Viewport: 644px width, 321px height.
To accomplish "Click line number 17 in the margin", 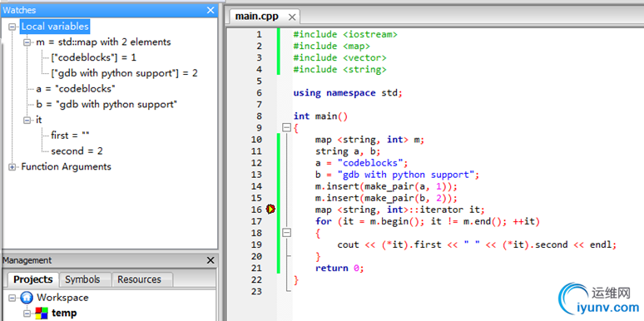I will 256,221.
